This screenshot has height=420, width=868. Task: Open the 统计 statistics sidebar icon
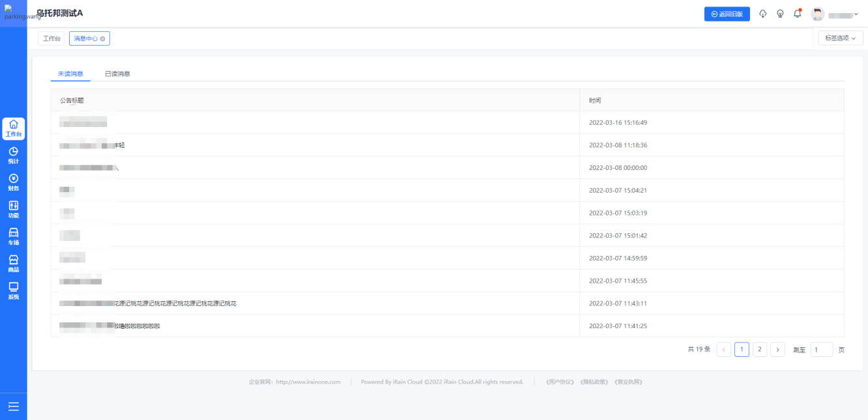tap(13, 156)
